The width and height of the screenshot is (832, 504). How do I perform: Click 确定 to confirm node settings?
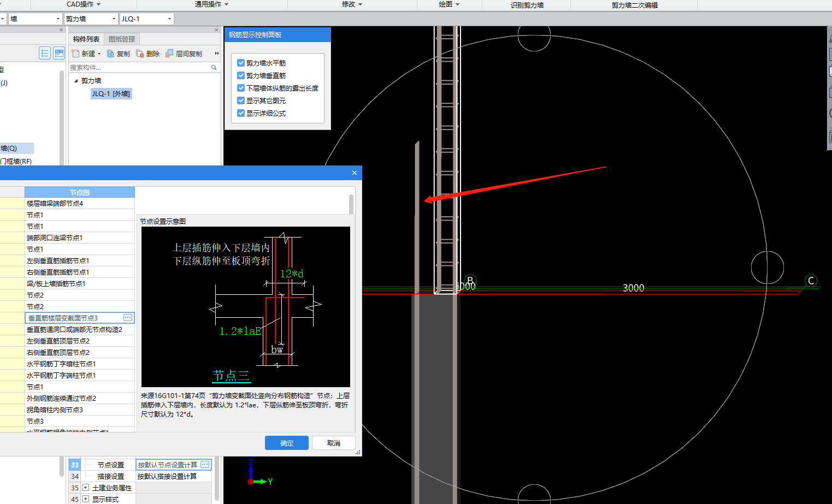pos(286,443)
